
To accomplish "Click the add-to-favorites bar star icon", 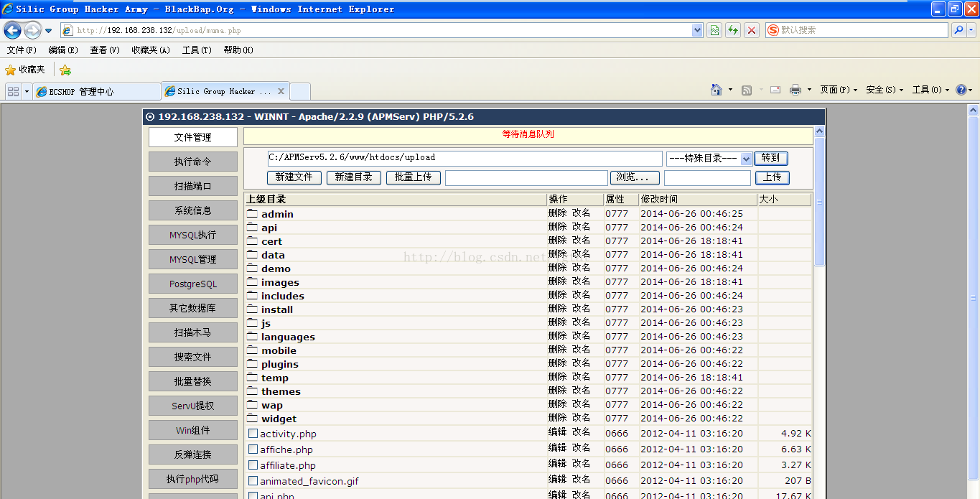I will 65,70.
